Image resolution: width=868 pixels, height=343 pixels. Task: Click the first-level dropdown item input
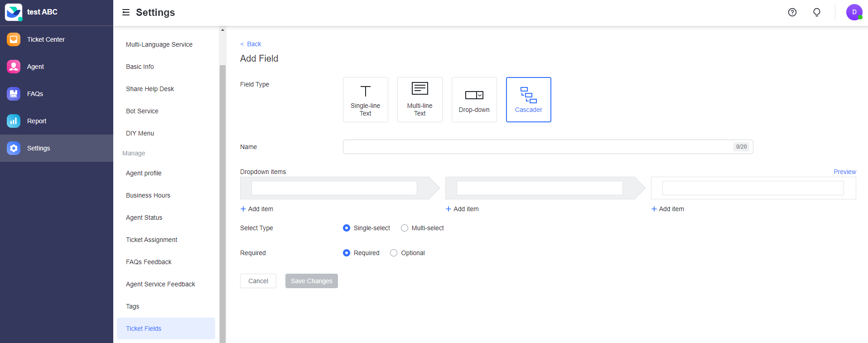coord(334,188)
